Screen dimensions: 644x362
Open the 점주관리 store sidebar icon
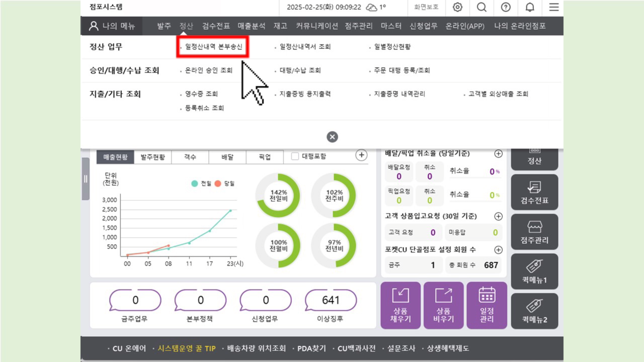click(x=534, y=232)
